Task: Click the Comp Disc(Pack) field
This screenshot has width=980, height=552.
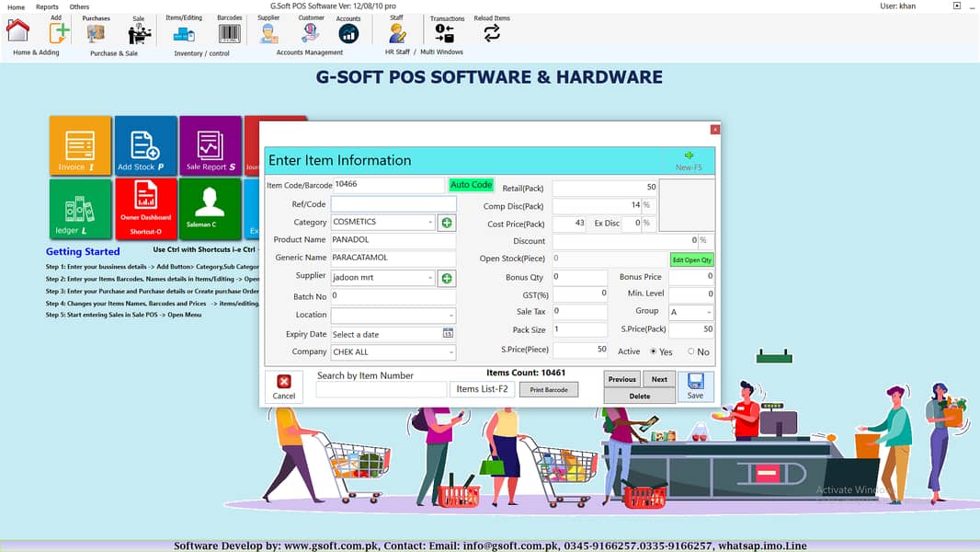Action: click(x=597, y=206)
